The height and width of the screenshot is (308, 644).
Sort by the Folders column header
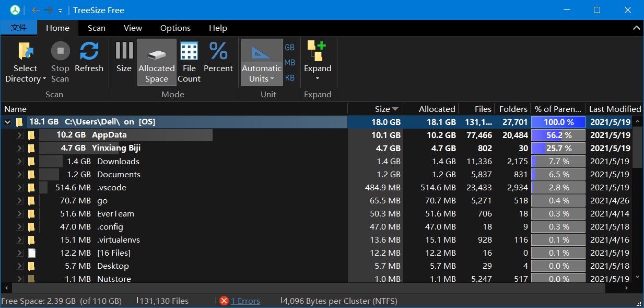point(512,109)
